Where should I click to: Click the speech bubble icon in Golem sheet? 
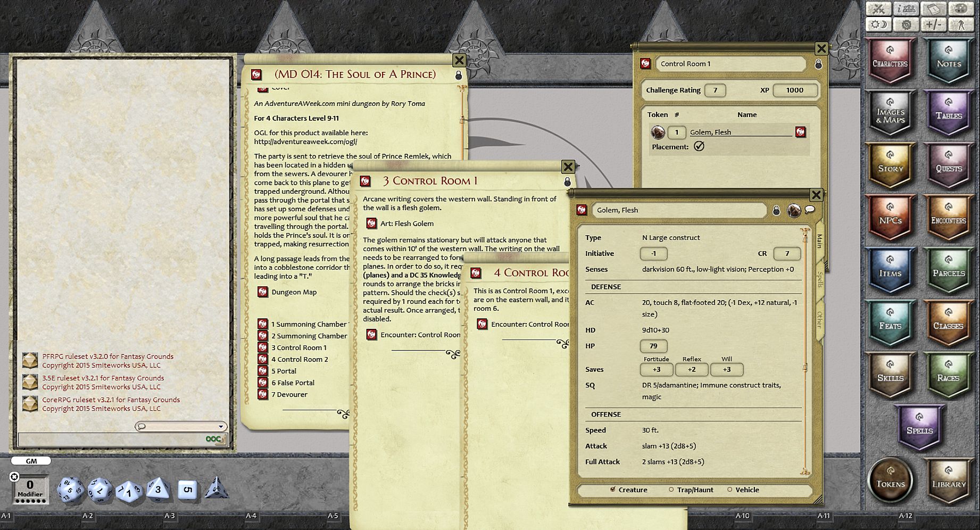pyautogui.click(x=810, y=210)
